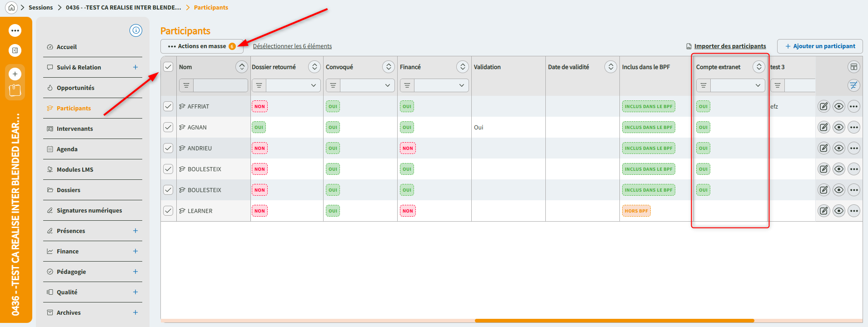This screenshot has width=868, height=327.
Task: Open the Dossier retourné filter dropdown
Action: [x=293, y=85]
